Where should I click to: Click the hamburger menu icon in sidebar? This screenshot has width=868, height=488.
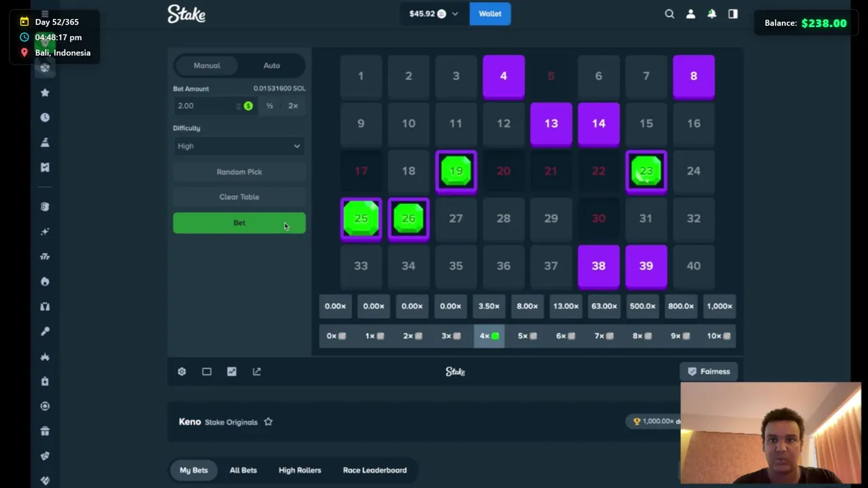point(45,14)
